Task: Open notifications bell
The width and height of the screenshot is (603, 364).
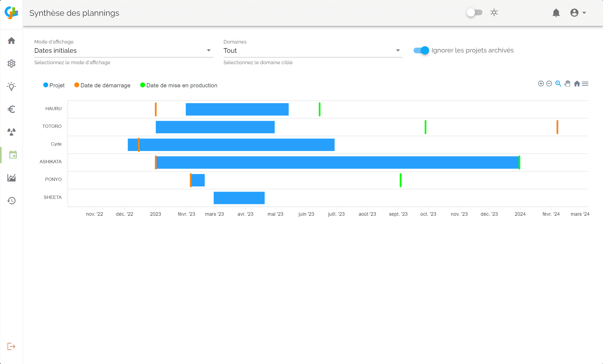Action: pos(556,13)
